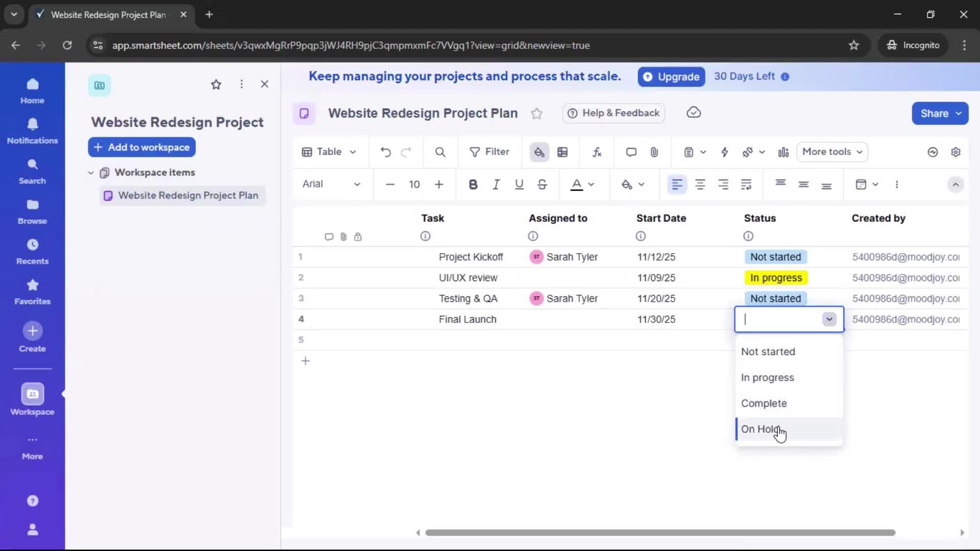This screenshot has width=980, height=551.
Task: Open sheet settings gear icon
Action: (x=957, y=152)
